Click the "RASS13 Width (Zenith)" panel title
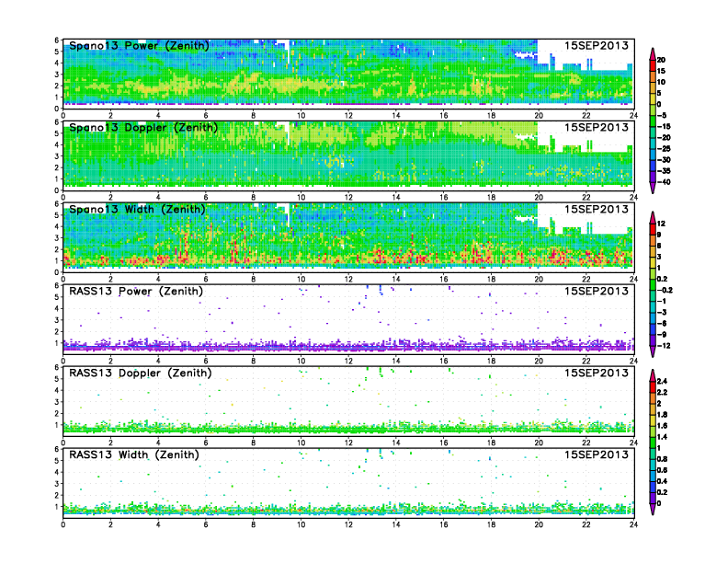Viewport: 728px width, 563px height. pos(134,454)
